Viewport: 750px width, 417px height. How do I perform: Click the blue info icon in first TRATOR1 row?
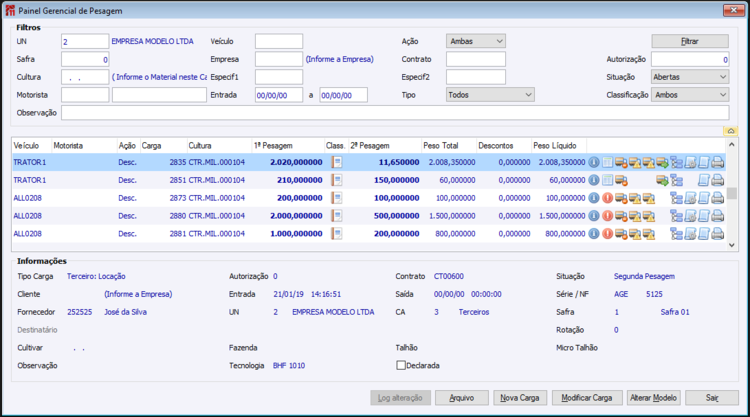pos(593,162)
